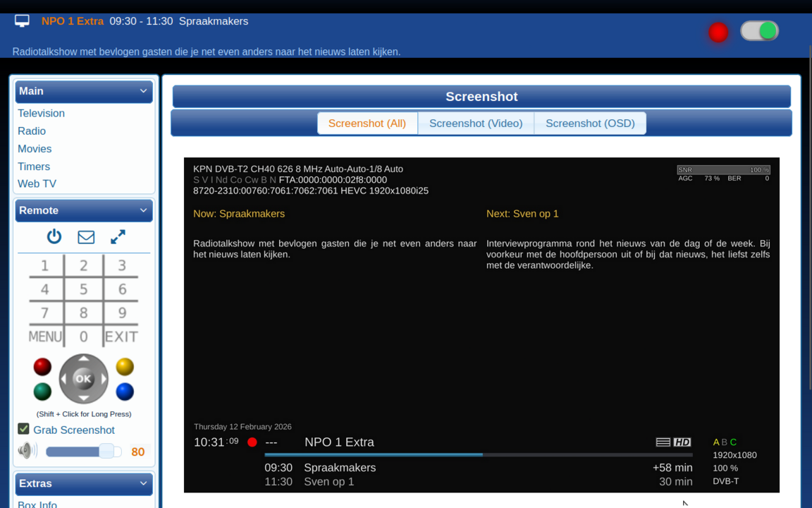Click the fullscreen expand arrows icon
The height and width of the screenshot is (508, 812).
pyautogui.click(x=118, y=236)
